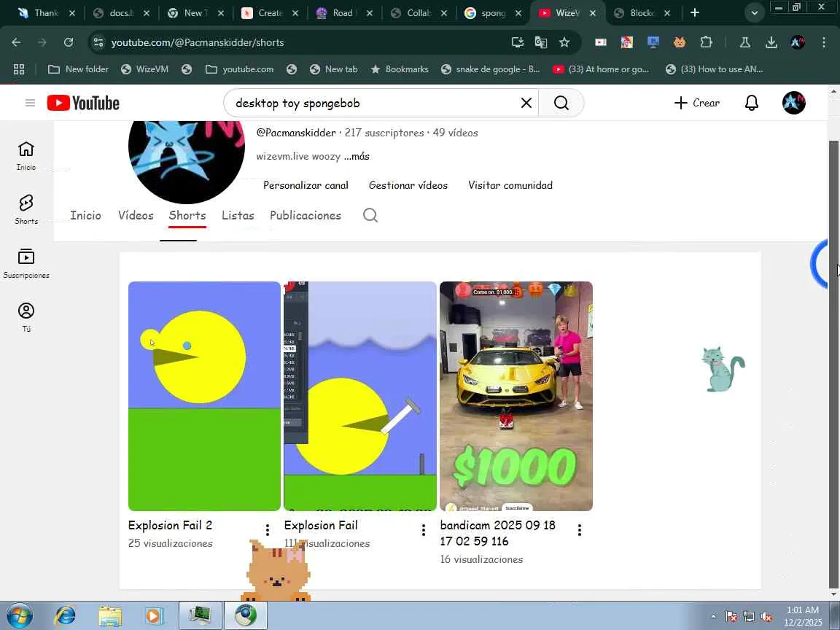The width and height of the screenshot is (840, 630).
Task: Bookmark this page with the star icon
Action: point(564,42)
